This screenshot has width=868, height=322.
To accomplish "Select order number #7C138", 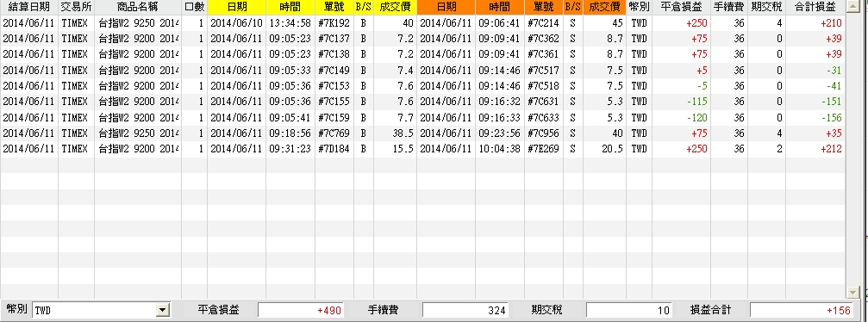I will pyautogui.click(x=334, y=54).
